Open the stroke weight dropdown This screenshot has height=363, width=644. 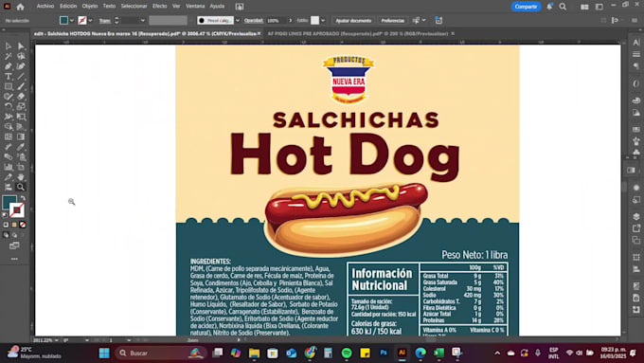pos(142,21)
